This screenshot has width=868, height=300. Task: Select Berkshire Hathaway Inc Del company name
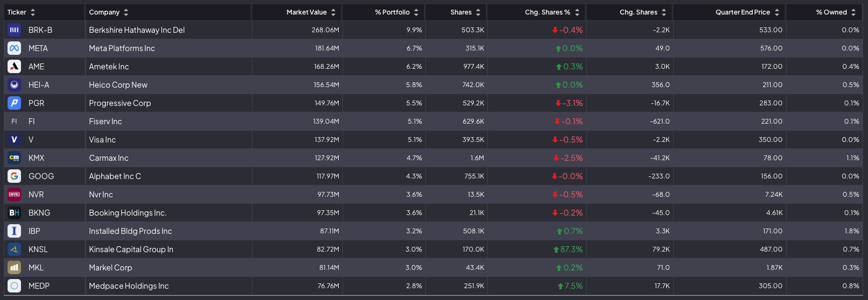pos(137,30)
